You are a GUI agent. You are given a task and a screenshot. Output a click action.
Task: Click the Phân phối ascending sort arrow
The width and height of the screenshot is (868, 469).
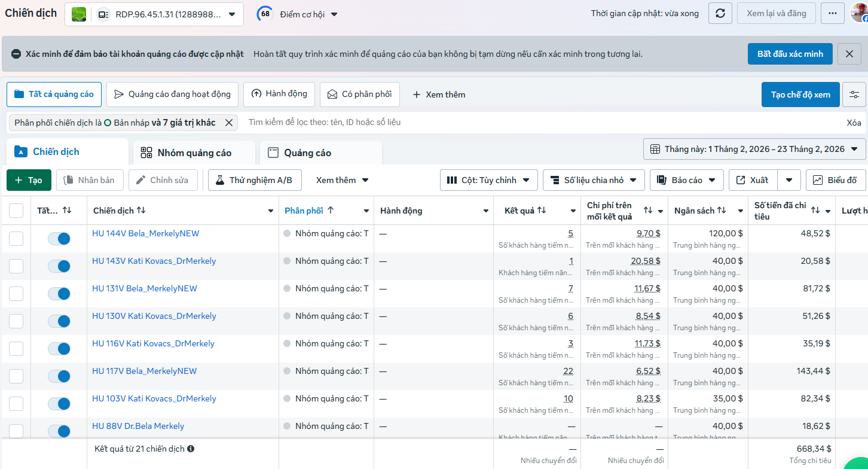pos(331,211)
